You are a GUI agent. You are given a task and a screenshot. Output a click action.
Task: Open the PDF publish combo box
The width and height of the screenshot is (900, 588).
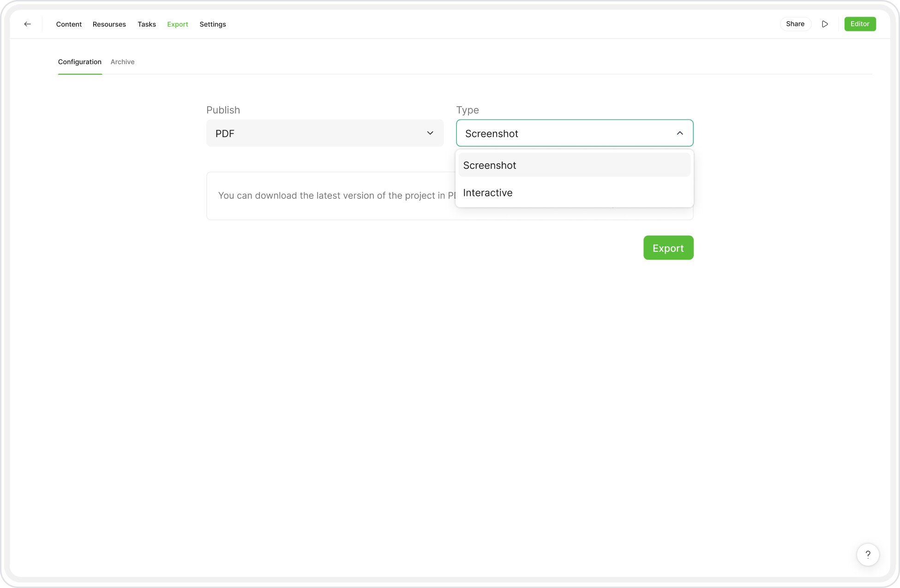pos(318,133)
